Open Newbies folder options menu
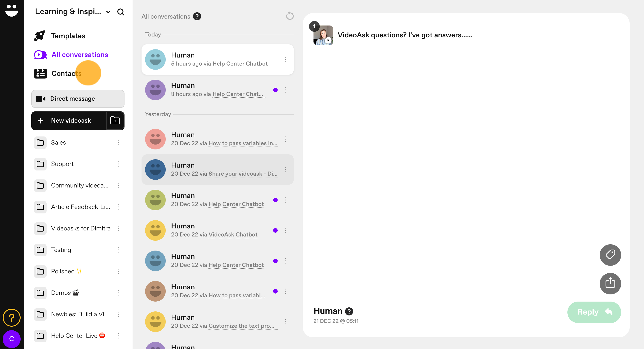 coord(118,314)
